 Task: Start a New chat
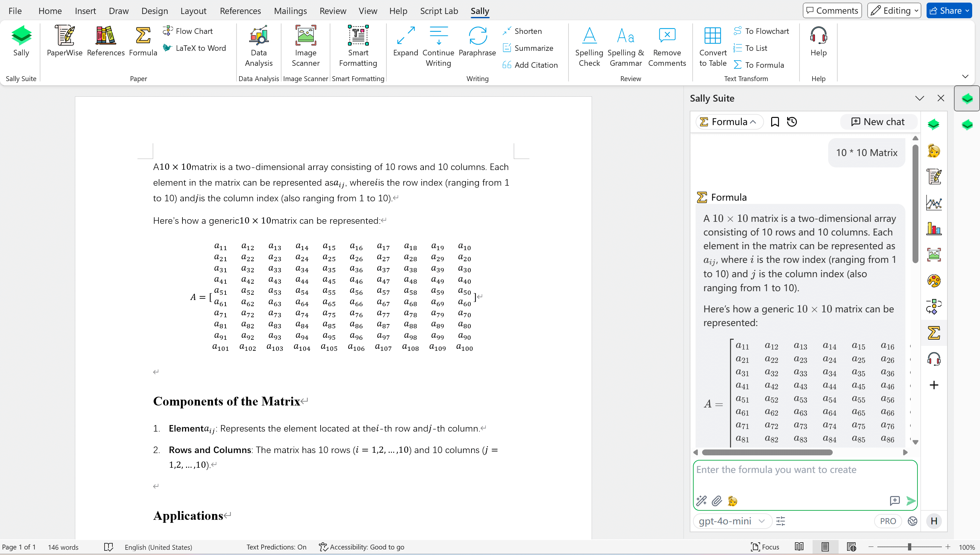pyautogui.click(x=878, y=122)
